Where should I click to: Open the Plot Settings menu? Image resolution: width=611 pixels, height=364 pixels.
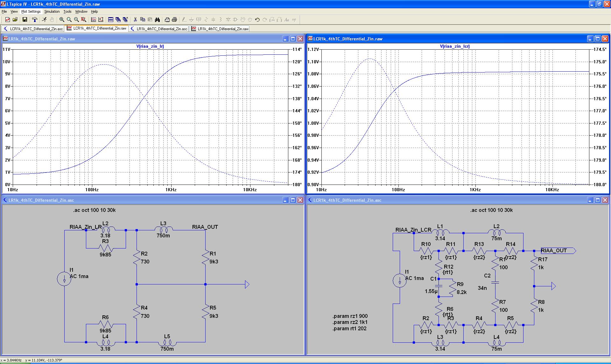point(31,11)
